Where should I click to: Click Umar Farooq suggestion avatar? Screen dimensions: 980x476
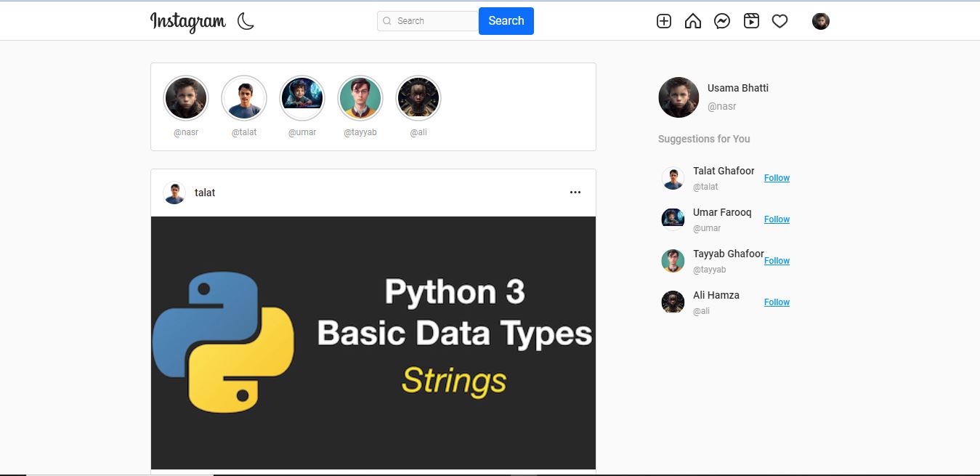673,219
